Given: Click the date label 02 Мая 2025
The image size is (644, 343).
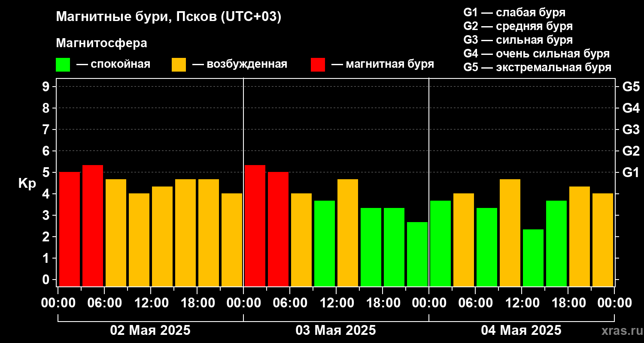Looking at the screenshot, I should pyautogui.click(x=150, y=331).
